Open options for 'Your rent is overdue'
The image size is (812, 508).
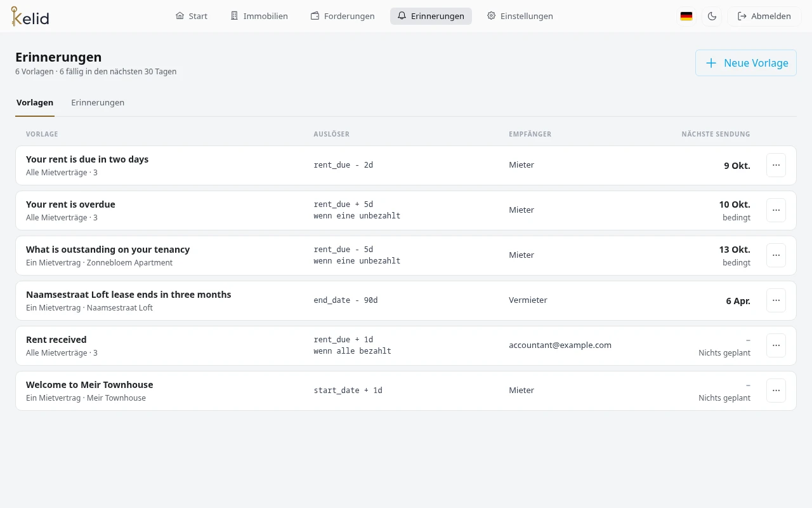tap(776, 210)
